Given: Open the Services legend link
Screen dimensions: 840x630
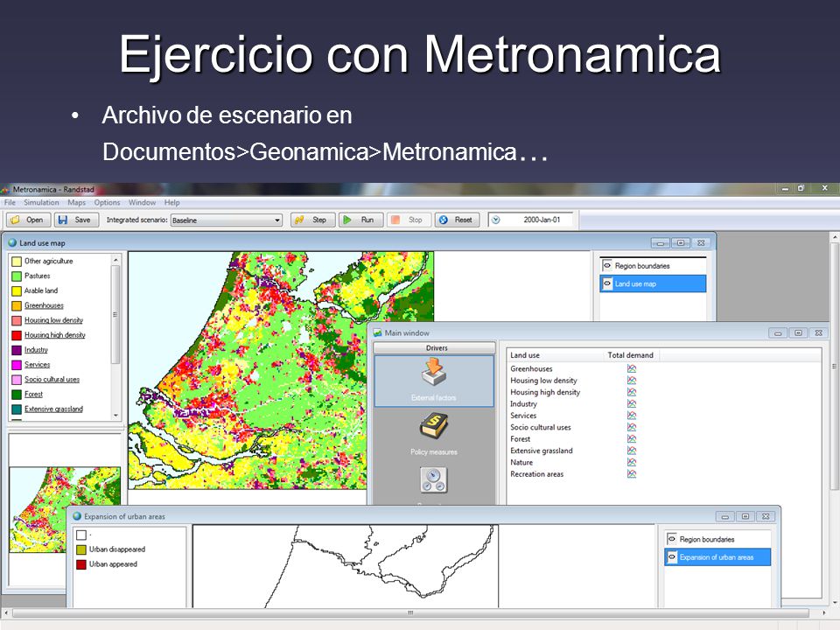Looking at the screenshot, I should pyautogui.click(x=37, y=364).
